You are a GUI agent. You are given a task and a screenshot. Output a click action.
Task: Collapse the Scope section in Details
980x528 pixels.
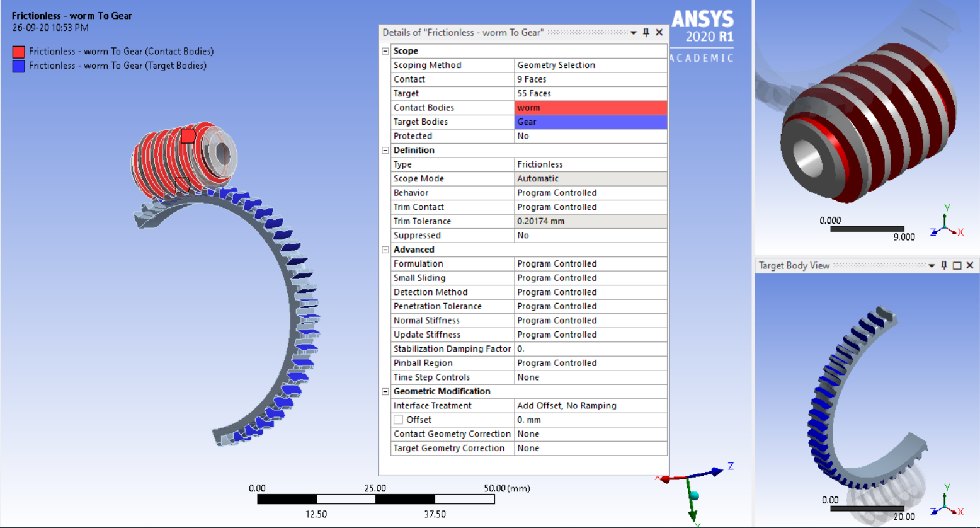pos(385,50)
